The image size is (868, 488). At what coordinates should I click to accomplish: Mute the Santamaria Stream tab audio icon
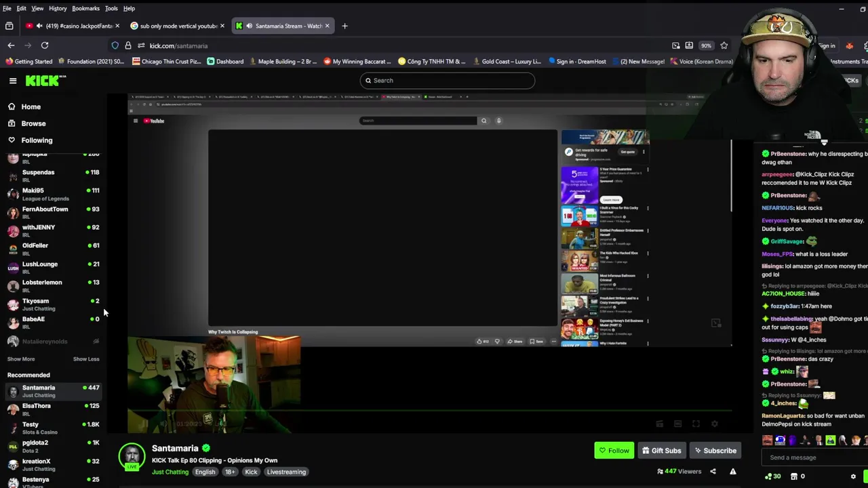pos(249,26)
